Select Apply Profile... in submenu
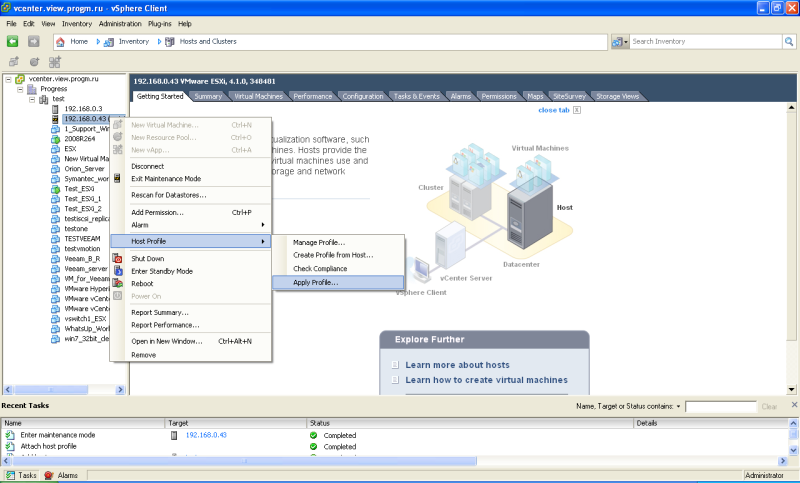The width and height of the screenshot is (800, 483). coord(338,282)
